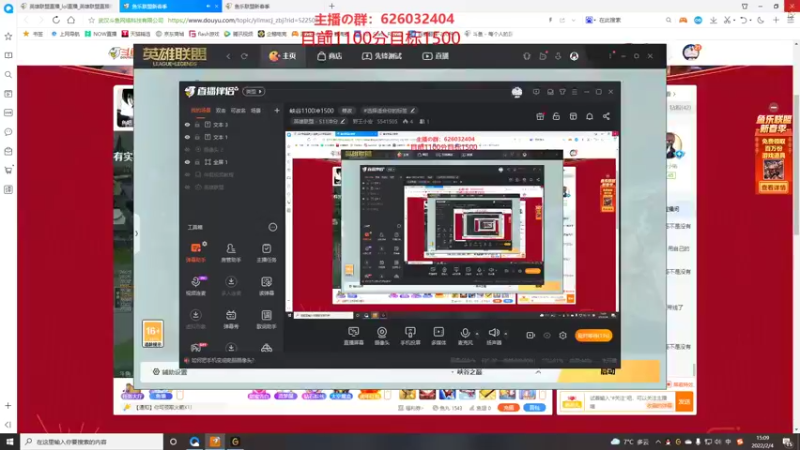Click the bell notification icon in the companion app
Viewport: 800px width, 450px height.
[589, 116]
